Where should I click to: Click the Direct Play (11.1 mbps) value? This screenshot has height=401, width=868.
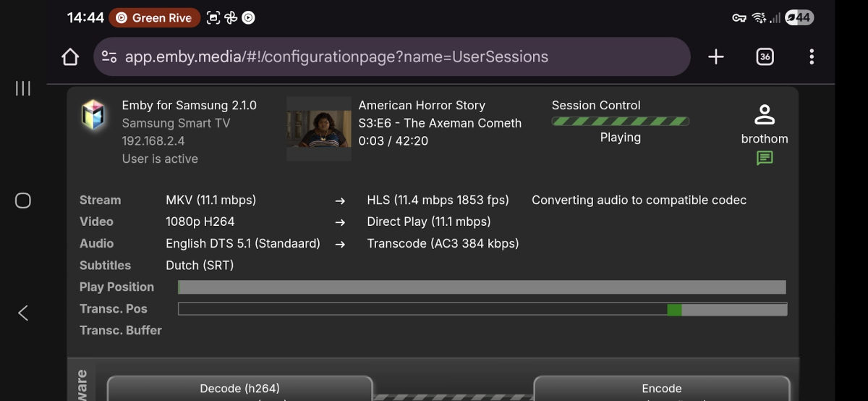pos(429,221)
